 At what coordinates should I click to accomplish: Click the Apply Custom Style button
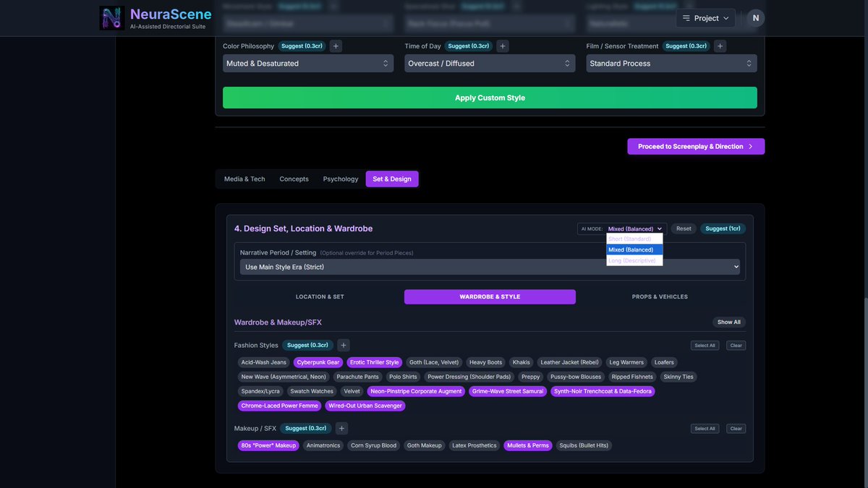[490, 98]
